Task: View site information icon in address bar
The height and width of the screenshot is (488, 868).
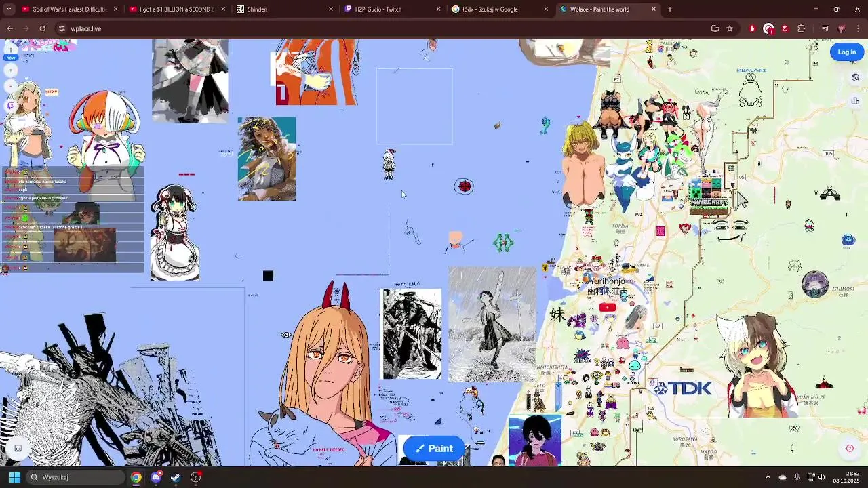Action: [x=62, y=28]
